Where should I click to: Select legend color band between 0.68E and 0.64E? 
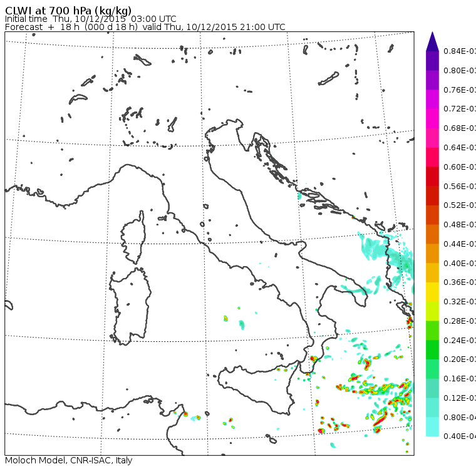click(x=432, y=138)
